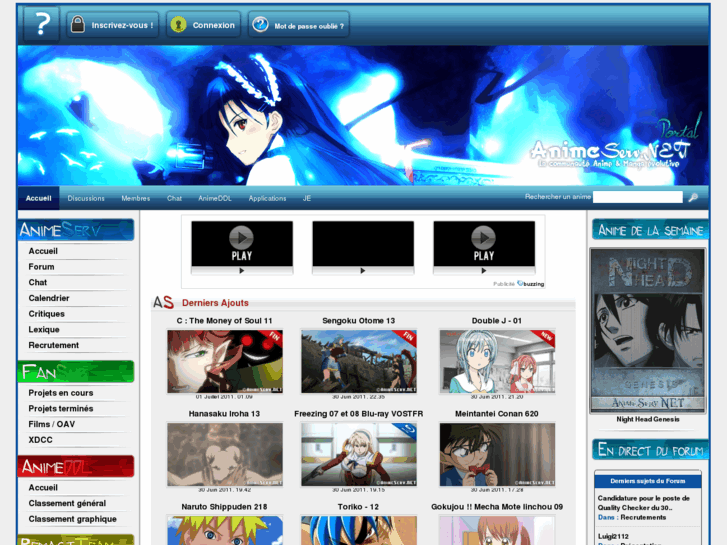Open the Discussions tab
Image resolution: width=727 pixels, height=545 pixels.
[86, 198]
